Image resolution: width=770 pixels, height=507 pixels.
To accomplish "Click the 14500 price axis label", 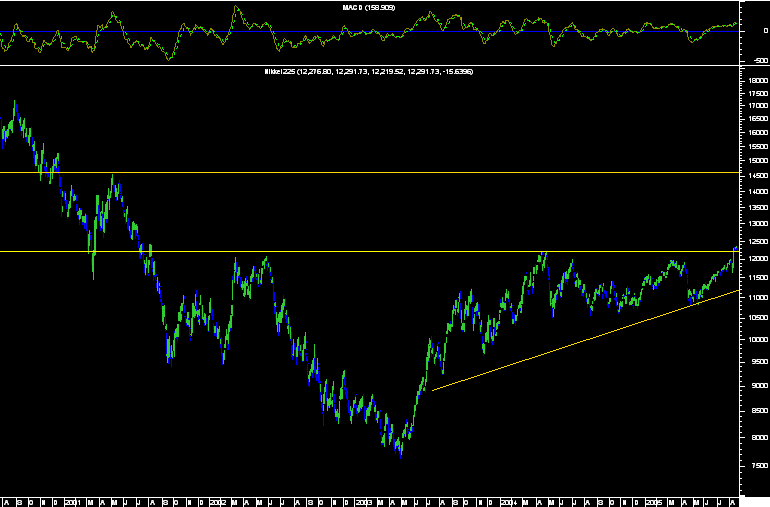I will [759, 176].
